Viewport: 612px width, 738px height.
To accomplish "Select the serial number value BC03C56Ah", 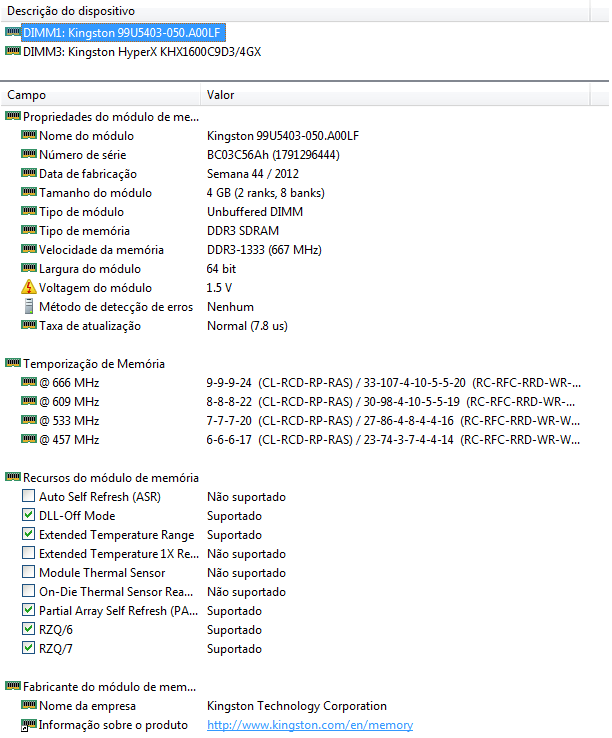I will 273,155.
